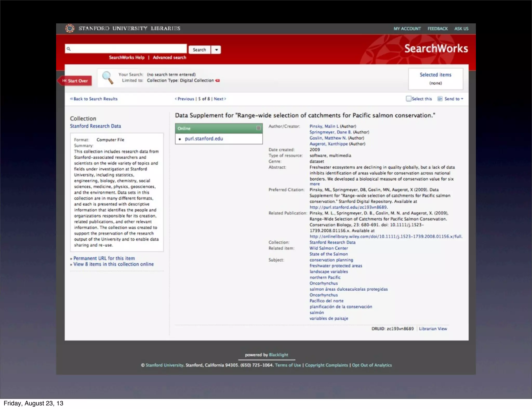Open the Feedback menu item
This screenshot has height=409, width=532.
tap(438, 29)
